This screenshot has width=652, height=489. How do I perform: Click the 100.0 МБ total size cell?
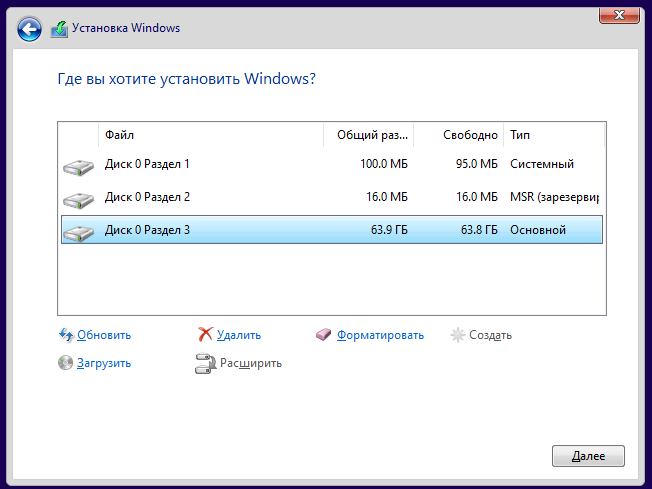coord(384,164)
